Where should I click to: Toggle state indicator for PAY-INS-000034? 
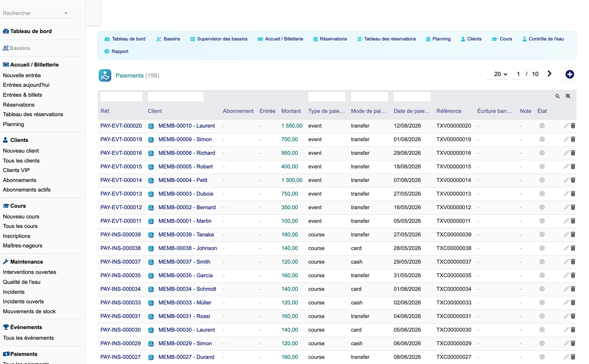click(x=542, y=289)
